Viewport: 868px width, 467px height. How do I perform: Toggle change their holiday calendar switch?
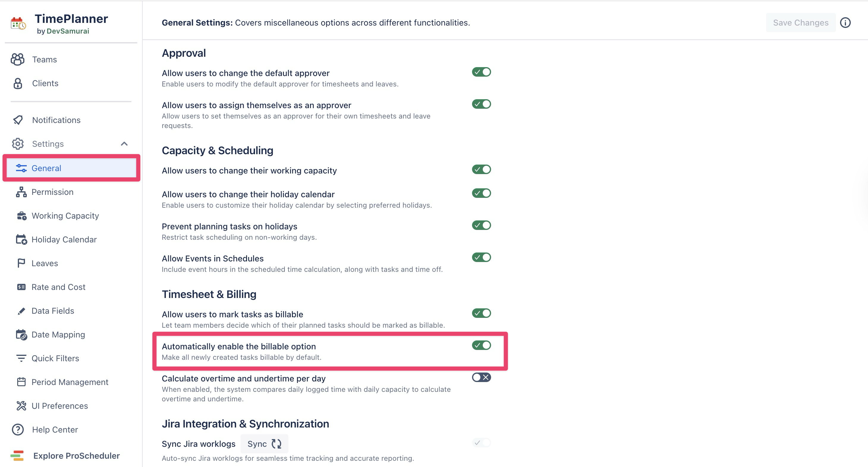pos(481,193)
